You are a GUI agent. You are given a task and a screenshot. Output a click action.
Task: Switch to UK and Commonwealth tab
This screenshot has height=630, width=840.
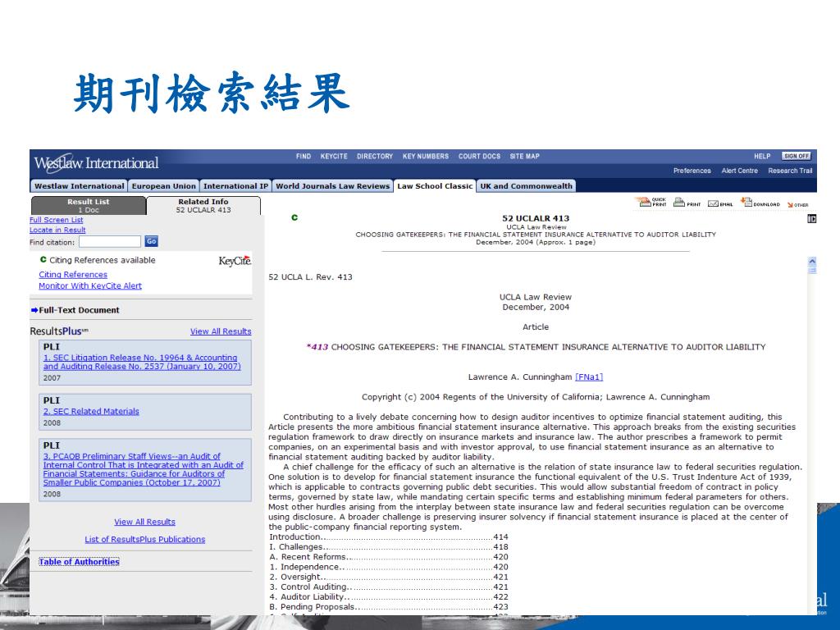(526, 186)
